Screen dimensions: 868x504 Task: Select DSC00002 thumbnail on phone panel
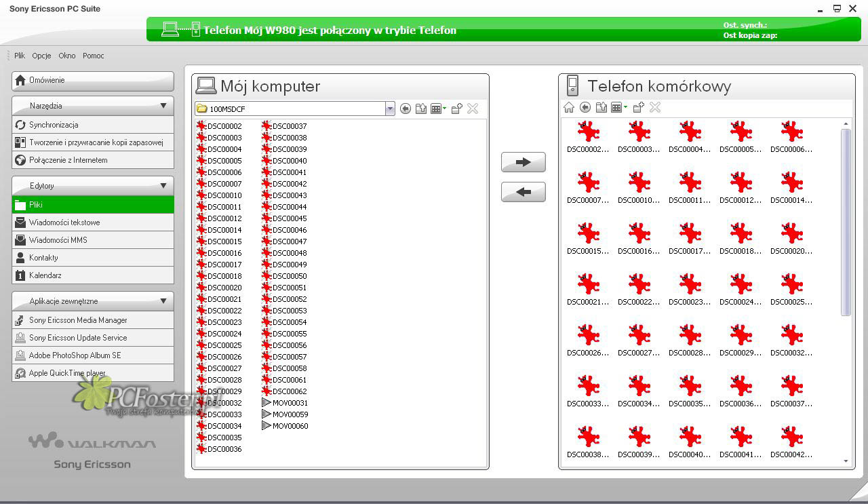pos(588,137)
